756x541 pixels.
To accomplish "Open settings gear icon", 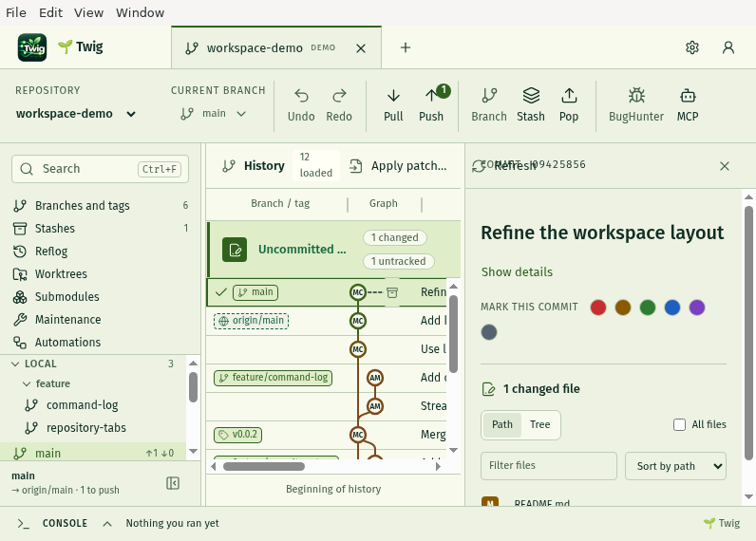I will [692, 47].
